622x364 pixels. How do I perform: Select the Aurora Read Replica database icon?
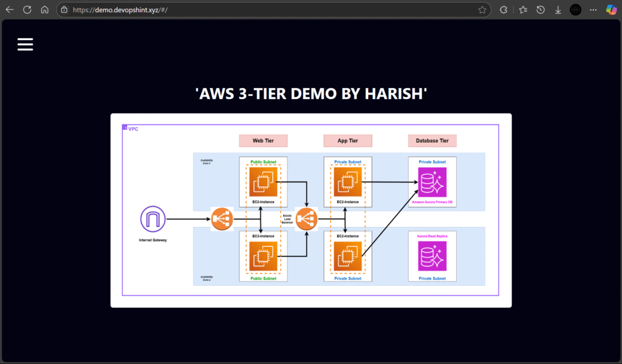432,255
